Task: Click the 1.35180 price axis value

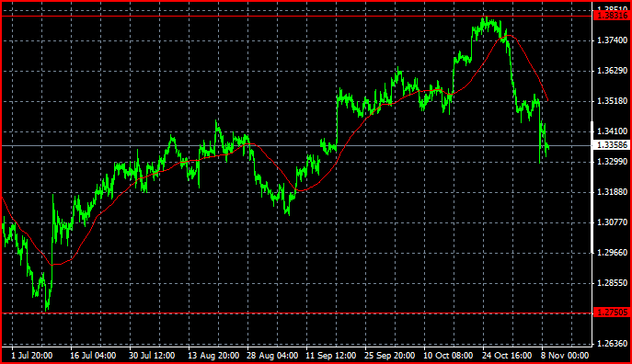Action: [x=613, y=101]
